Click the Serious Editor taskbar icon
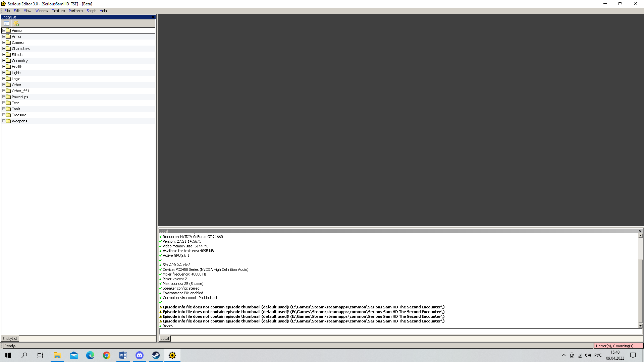 pyautogui.click(x=172, y=355)
